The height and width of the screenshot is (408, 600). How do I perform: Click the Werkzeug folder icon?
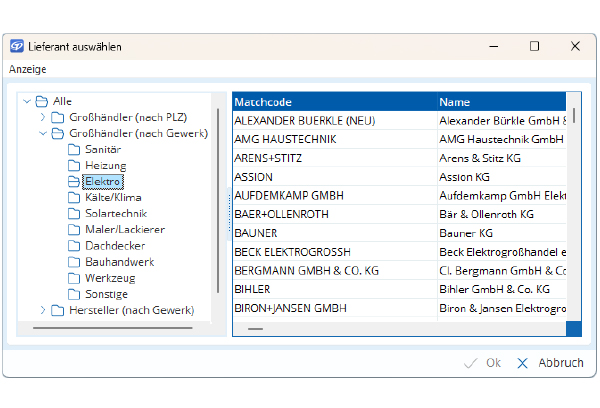point(74,278)
